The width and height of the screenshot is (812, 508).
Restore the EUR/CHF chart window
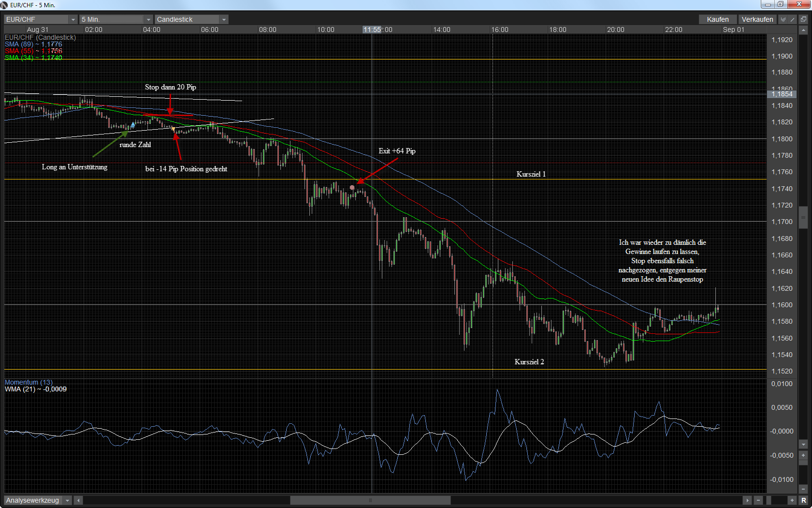tap(781, 4)
